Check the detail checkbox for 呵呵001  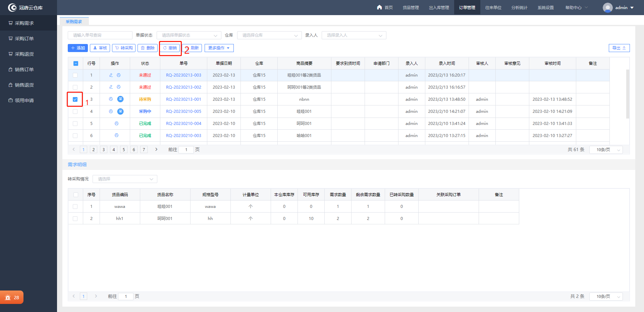(x=75, y=219)
